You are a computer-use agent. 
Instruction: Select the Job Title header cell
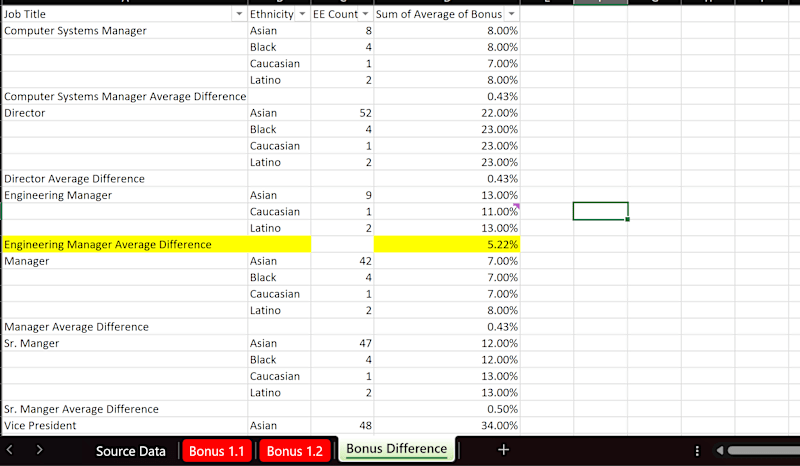pyautogui.click(x=125, y=14)
